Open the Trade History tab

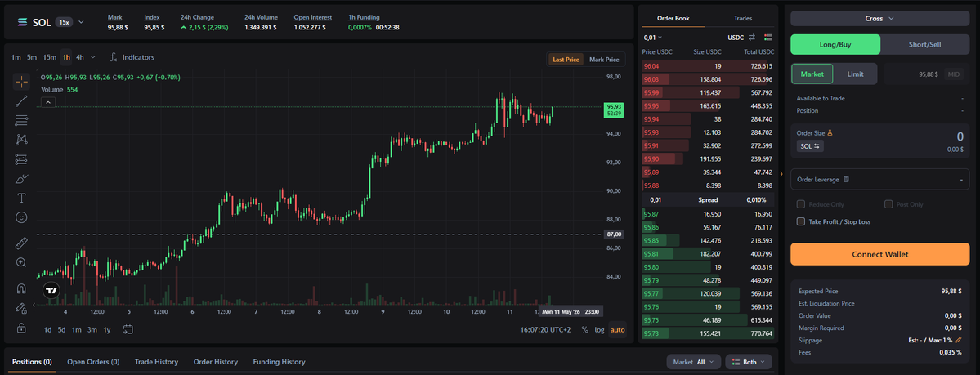tap(156, 362)
